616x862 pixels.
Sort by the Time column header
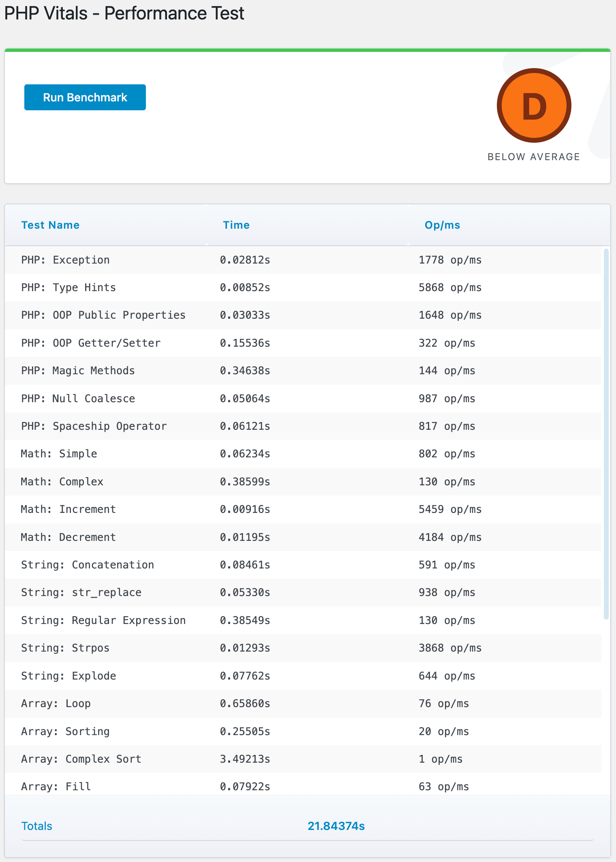236,225
